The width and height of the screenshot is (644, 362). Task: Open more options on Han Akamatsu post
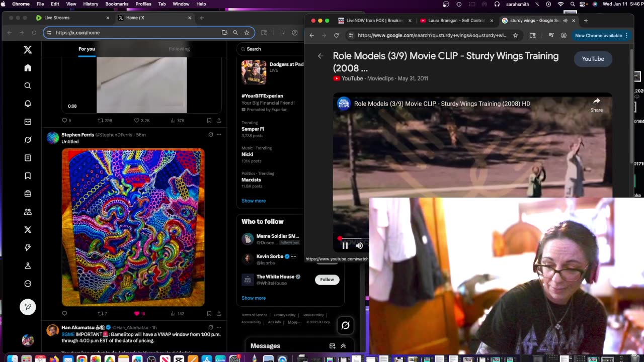[219, 327]
